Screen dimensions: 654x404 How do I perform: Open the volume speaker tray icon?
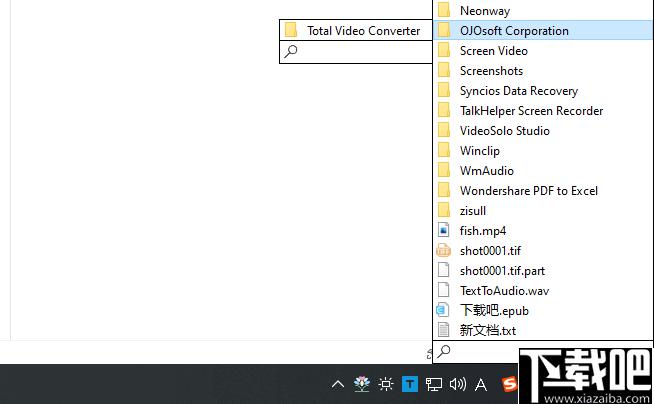pos(458,384)
